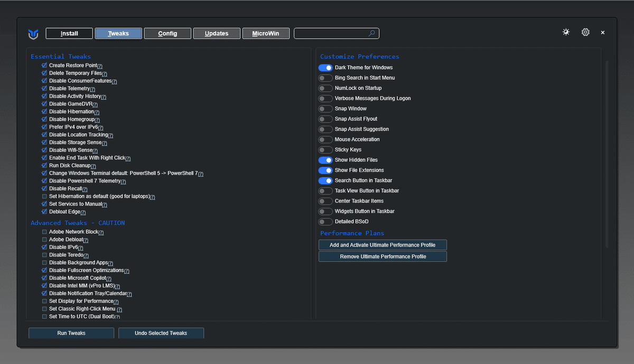Viewport: 634px width, 364px height.
Task: Open the MicroWin tab
Action: pyautogui.click(x=266, y=33)
